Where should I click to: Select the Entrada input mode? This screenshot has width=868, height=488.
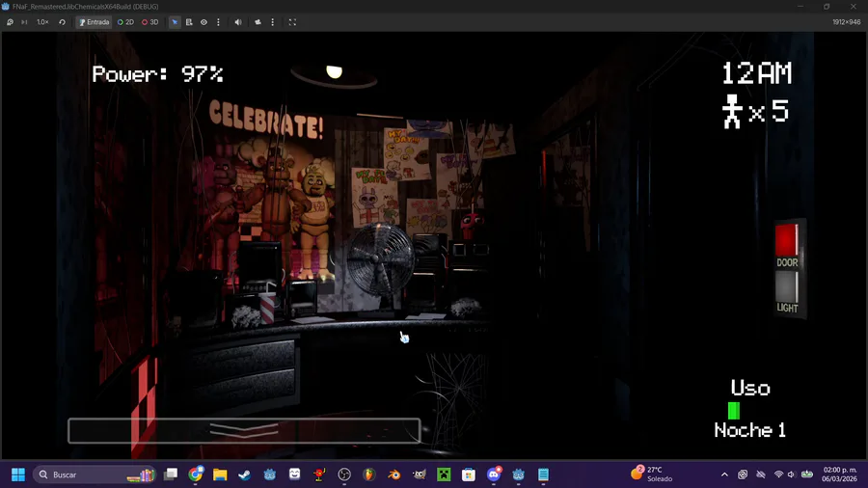coord(94,22)
